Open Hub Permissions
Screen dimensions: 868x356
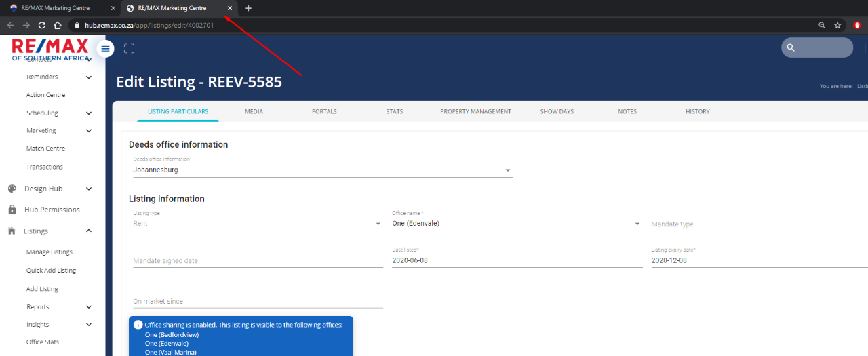pos(52,210)
